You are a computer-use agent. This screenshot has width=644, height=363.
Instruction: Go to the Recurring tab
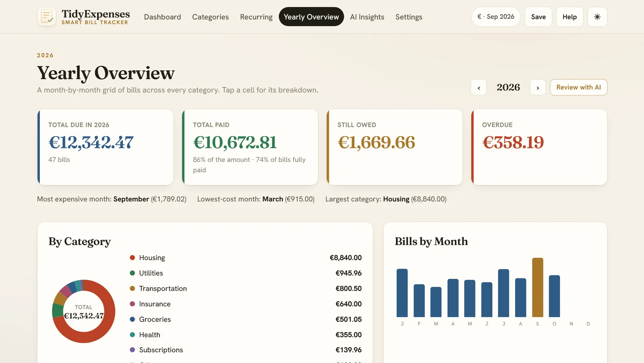(256, 17)
